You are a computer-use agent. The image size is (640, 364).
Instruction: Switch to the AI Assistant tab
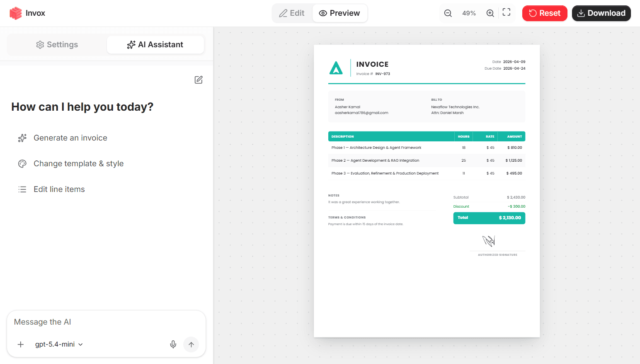[x=155, y=44]
